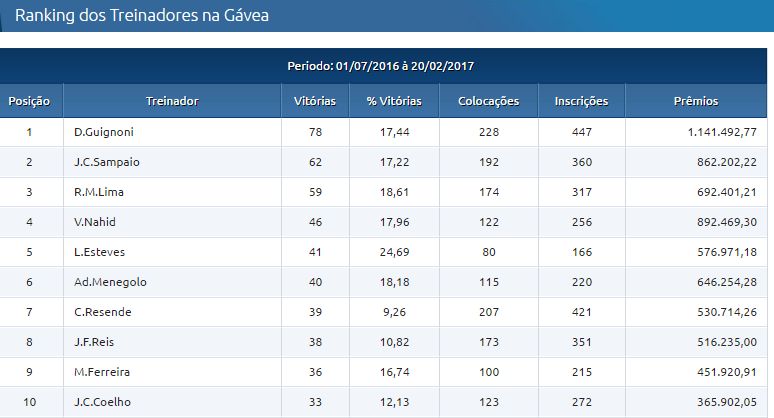The height and width of the screenshot is (418, 774).
Task: Open trainer D.Guignoni entry
Action: click(x=104, y=132)
